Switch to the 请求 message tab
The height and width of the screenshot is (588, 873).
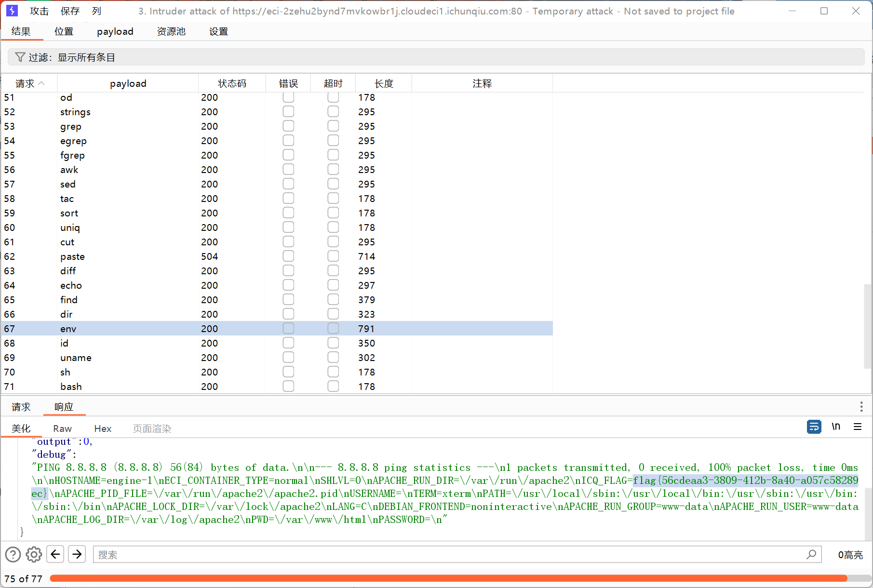coord(21,407)
